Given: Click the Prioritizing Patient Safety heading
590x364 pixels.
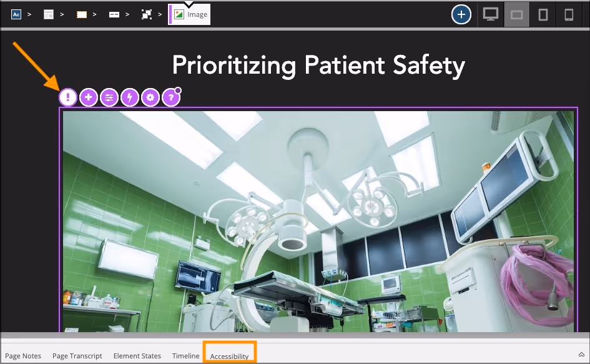Looking at the screenshot, I should click(x=318, y=66).
